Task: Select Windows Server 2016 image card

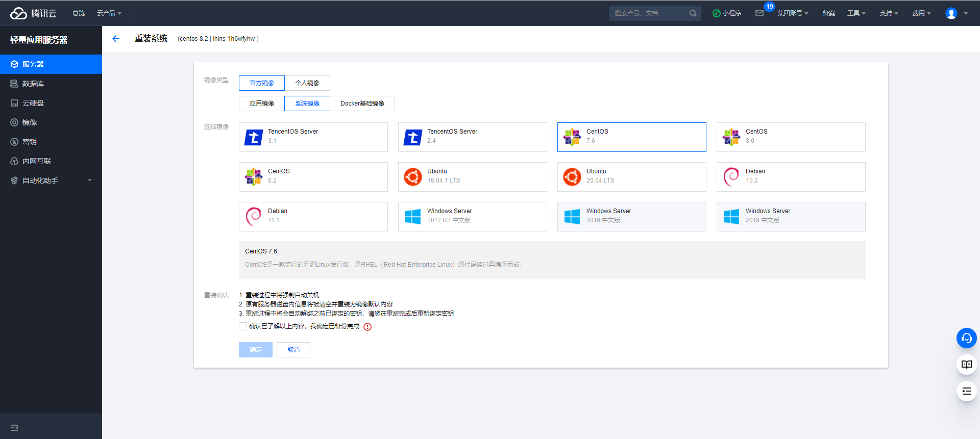Action: tap(632, 217)
